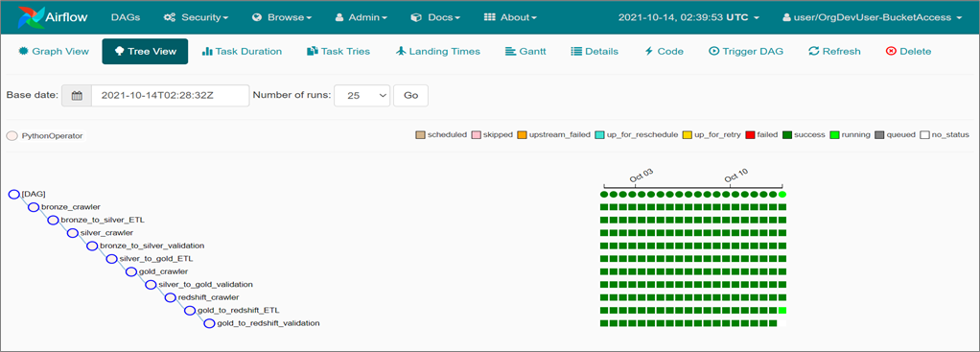Click the gold_to_redshift_validation task text label
Image resolution: width=980 pixels, height=352 pixels.
(268, 323)
